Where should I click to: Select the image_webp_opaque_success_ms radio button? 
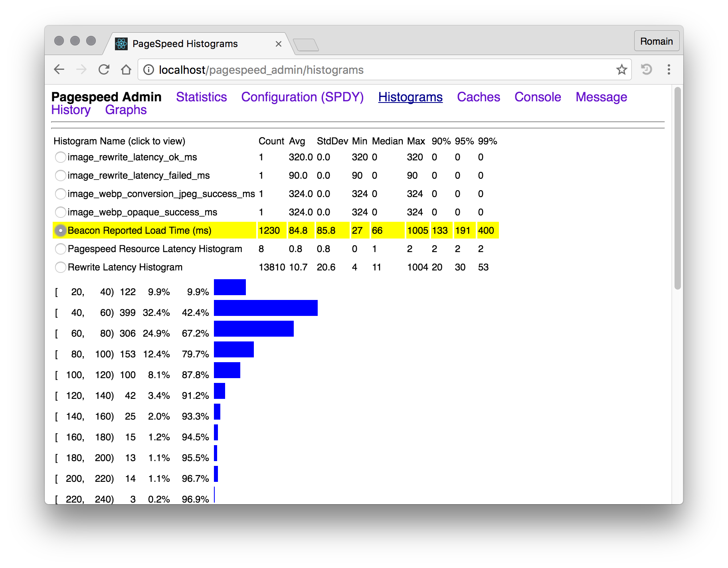click(x=61, y=212)
